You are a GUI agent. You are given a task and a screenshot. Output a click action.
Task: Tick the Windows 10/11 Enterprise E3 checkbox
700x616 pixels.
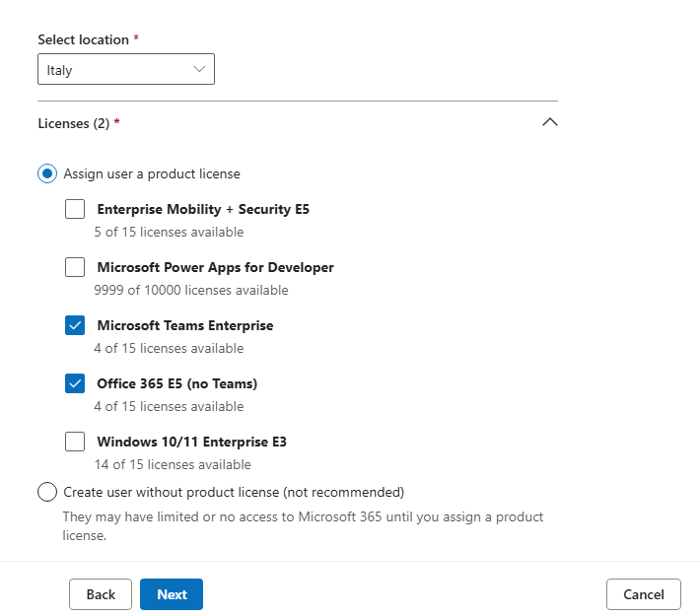(x=75, y=442)
